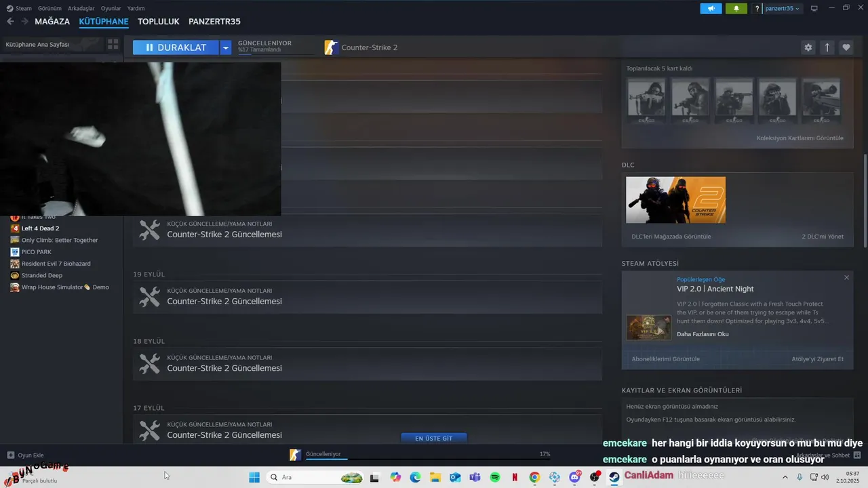The height and width of the screenshot is (488, 868).
Task: Open 17 EYLÜL Counter-Strike 2 Güncellemesi note
Action: (368, 429)
